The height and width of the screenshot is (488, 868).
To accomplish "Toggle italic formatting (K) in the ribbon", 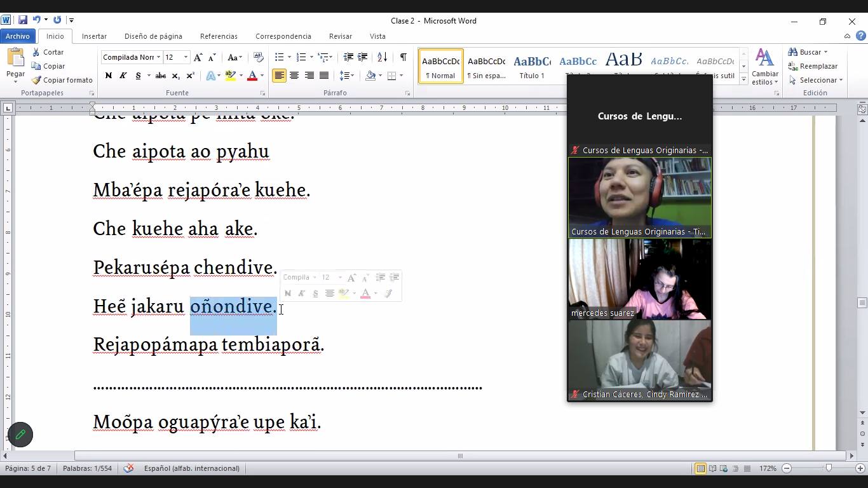I will point(123,76).
